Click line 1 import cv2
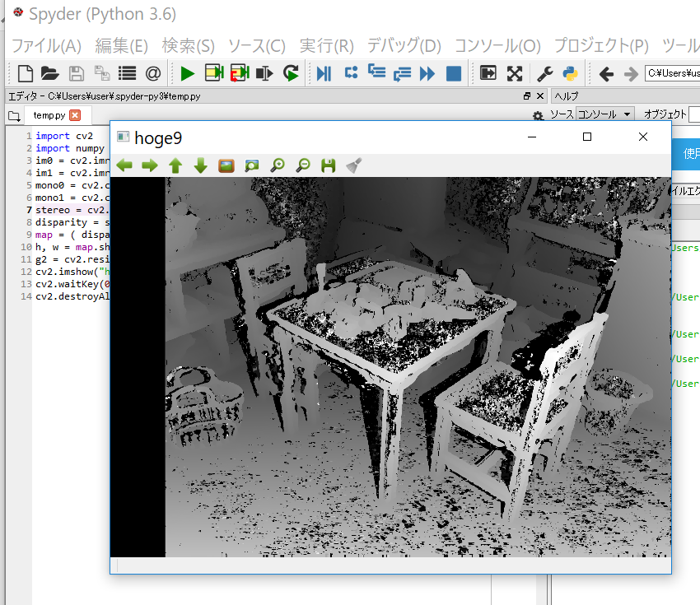Image resolution: width=700 pixels, height=605 pixels. point(64,136)
